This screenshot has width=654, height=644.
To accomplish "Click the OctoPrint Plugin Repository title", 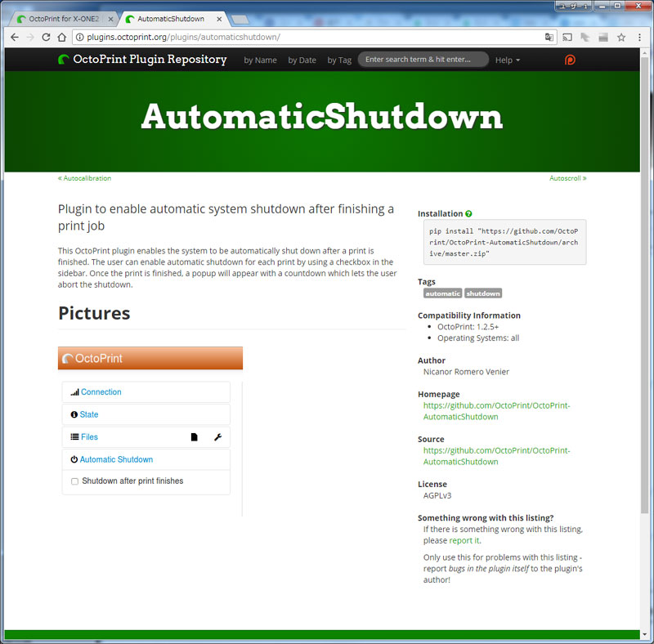I will click(x=150, y=60).
